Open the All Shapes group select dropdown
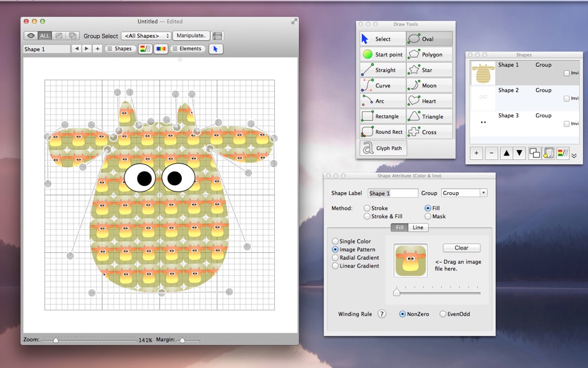Viewport: 588px width, 368px height. 146,36
